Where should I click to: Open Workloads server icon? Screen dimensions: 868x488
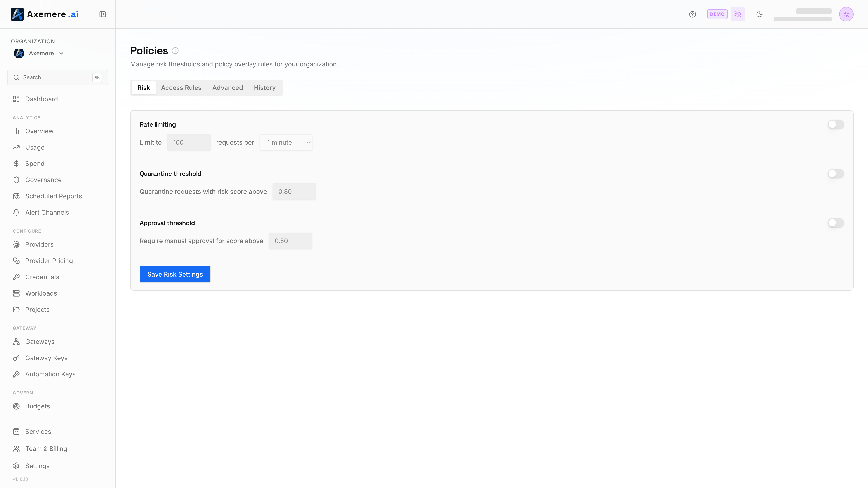tap(16, 293)
